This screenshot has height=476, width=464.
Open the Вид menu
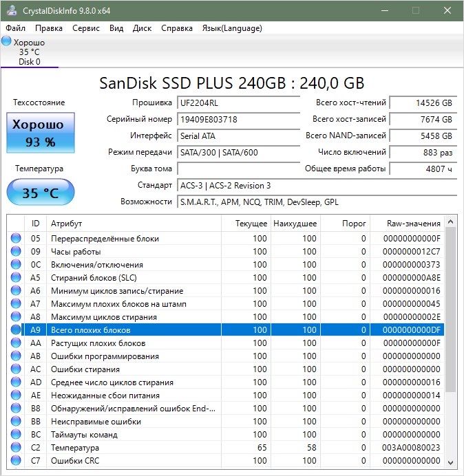coord(116,28)
